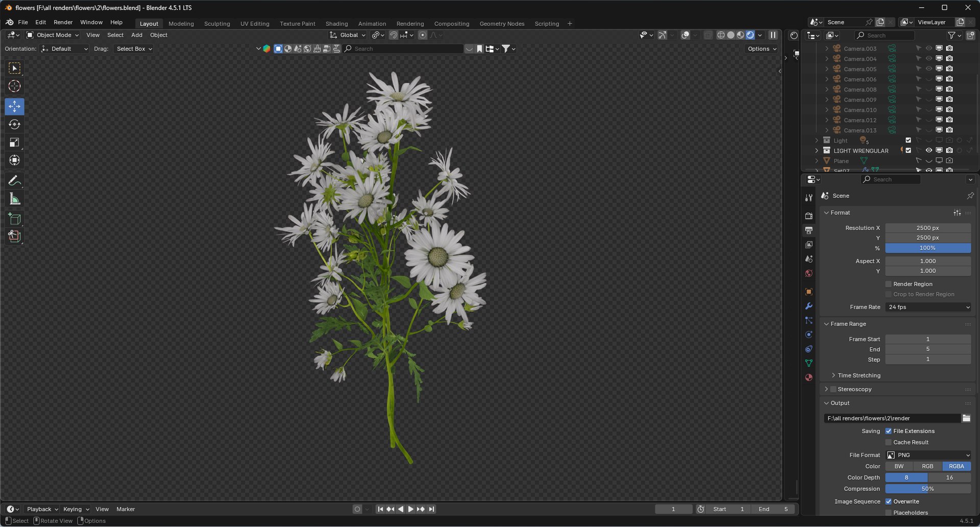Viewport: 980px width, 527px height.
Task: Toggle Camera.003 viewport visibility eye
Action: pyautogui.click(x=929, y=49)
